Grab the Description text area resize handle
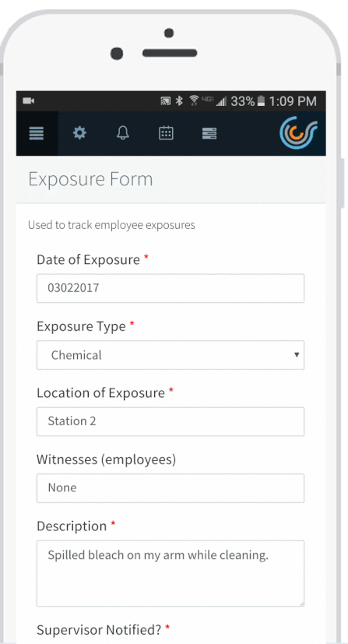This screenshot has height=644, width=348. 301,604
